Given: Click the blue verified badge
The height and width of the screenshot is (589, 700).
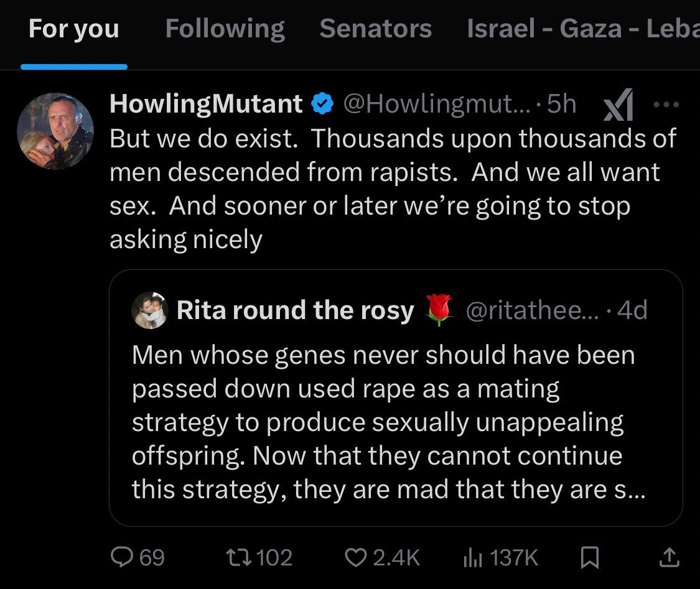Looking at the screenshot, I should tap(322, 104).
